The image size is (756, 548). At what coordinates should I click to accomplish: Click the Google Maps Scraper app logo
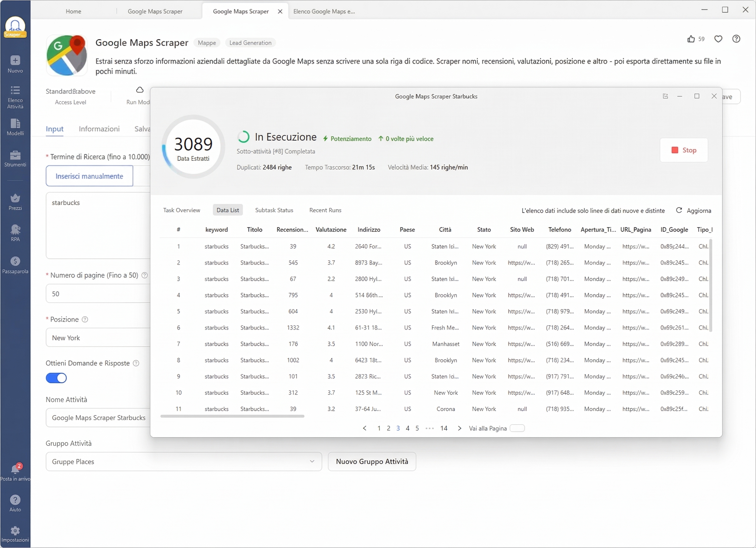tap(67, 55)
